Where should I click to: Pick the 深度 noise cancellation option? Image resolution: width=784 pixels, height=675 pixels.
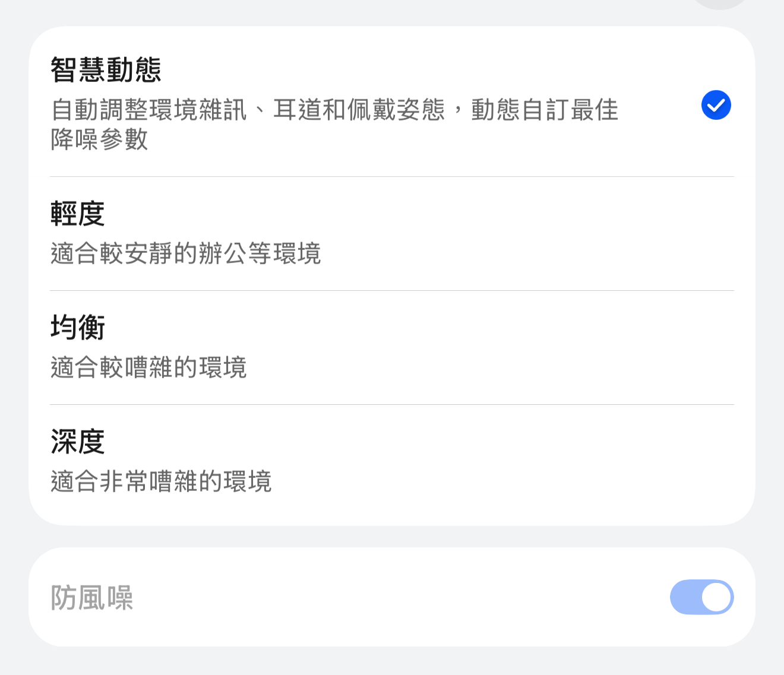tap(78, 442)
